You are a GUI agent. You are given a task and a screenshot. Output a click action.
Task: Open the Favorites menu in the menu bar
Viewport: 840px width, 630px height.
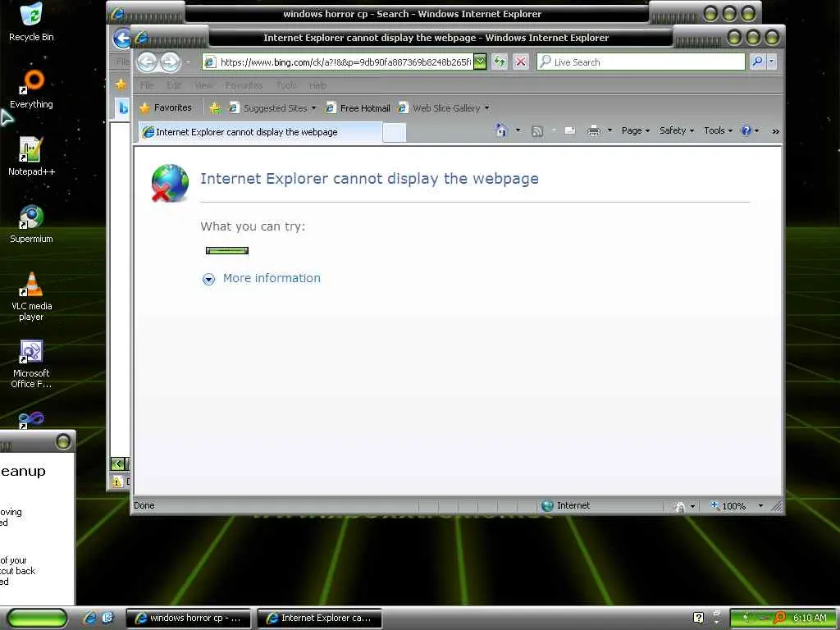click(x=244, y=85)
